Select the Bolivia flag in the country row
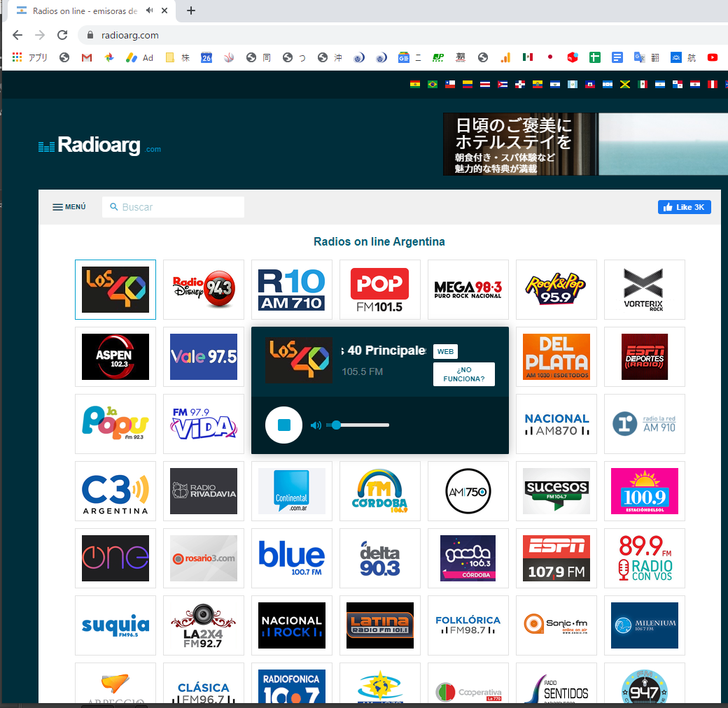728x708 pixels. pyautogui.click(x=415, y=84)
